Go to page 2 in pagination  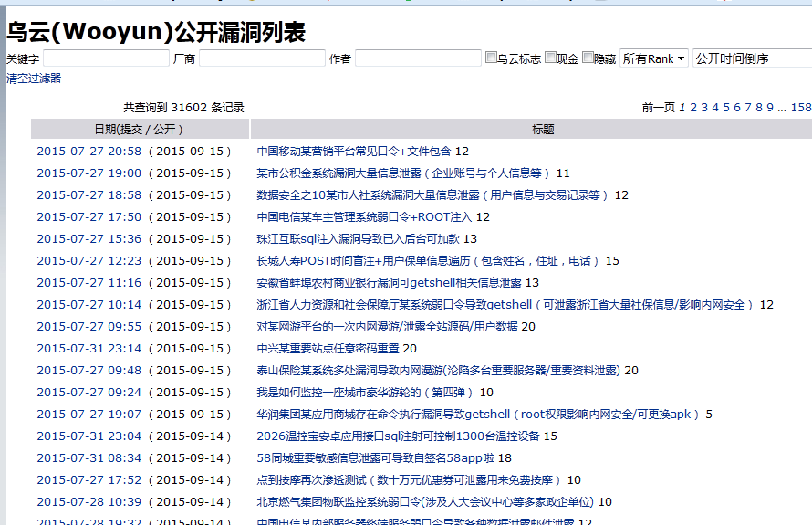[x=693, y=107]
